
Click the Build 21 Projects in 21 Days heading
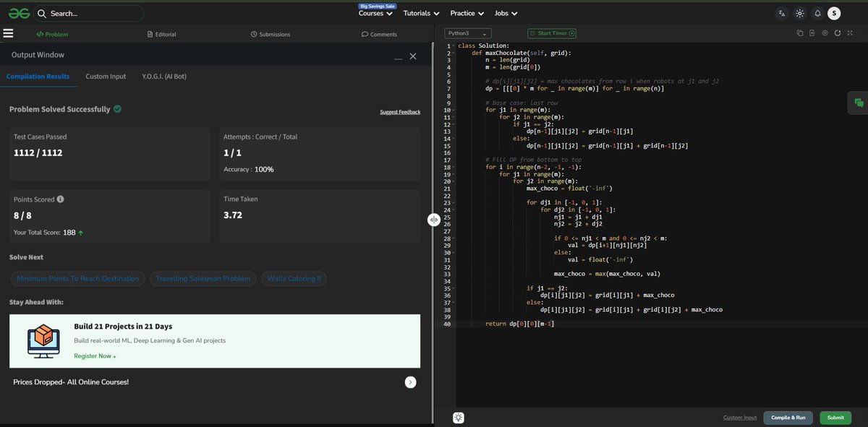123,326
